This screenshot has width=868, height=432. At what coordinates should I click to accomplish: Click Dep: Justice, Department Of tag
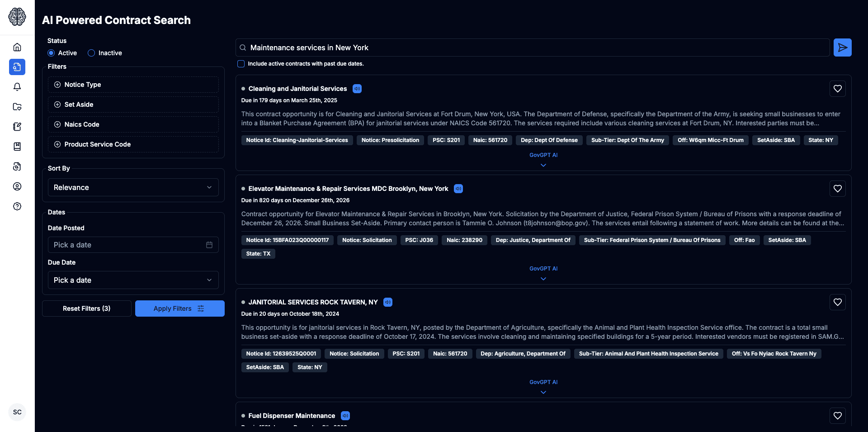click(533, 240)
